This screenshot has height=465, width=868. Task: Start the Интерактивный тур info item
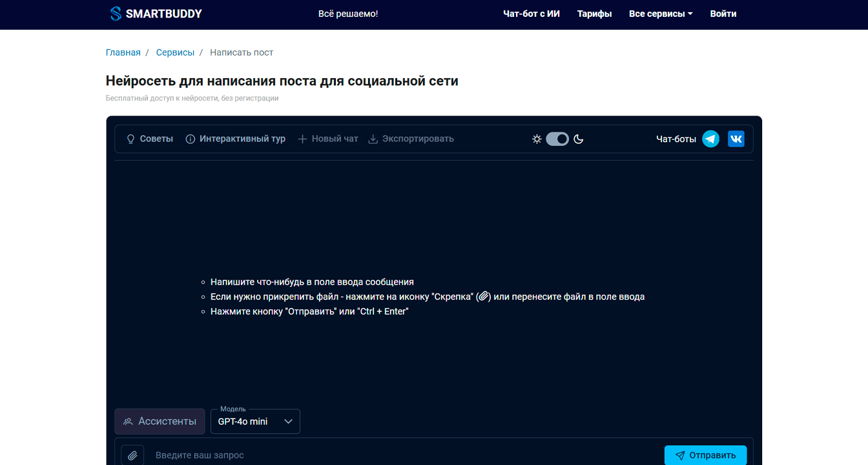coord(236,139)
